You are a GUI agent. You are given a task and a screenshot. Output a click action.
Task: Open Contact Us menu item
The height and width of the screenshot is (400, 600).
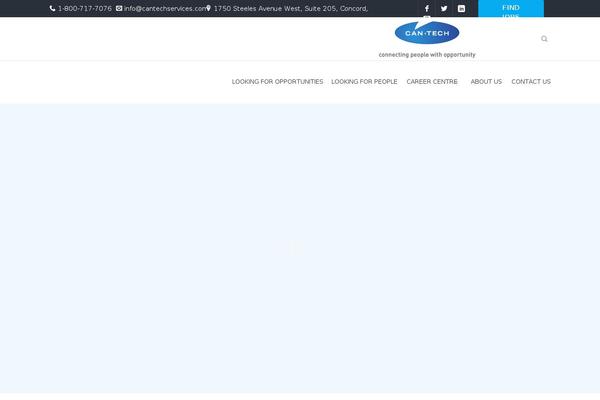pos(531,82)
